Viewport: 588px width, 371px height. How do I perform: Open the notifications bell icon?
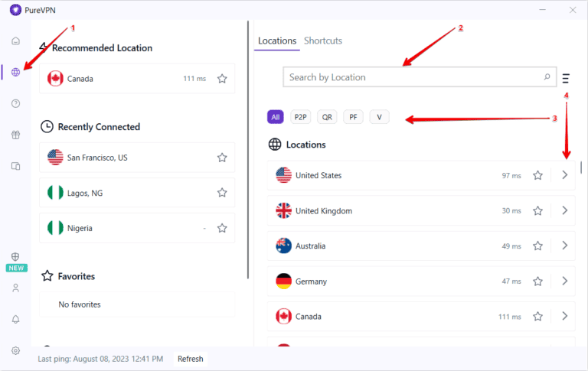click(15, 319)
